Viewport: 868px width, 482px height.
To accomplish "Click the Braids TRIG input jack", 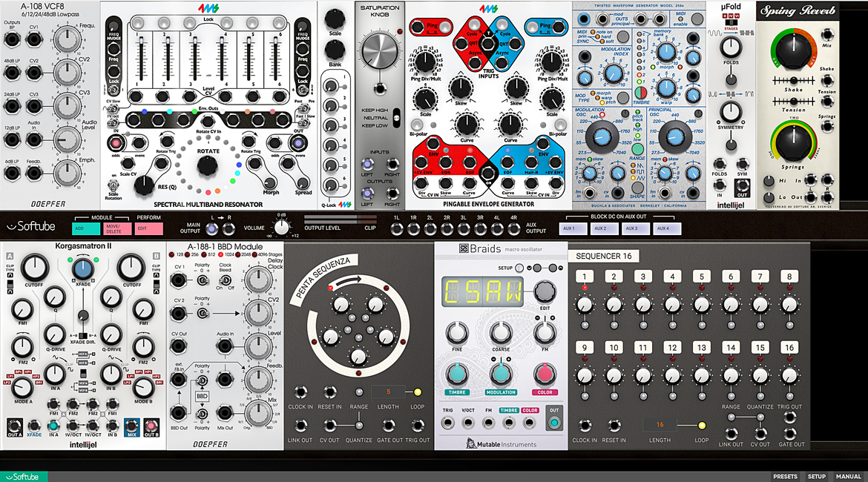I will click(x=448, y=423).
